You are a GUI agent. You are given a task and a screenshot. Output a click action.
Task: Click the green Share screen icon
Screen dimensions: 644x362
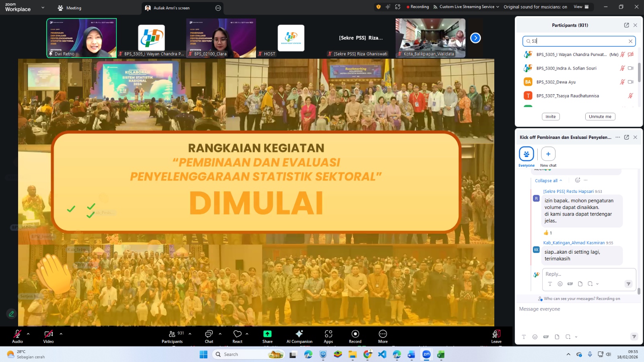click(267, 334)
